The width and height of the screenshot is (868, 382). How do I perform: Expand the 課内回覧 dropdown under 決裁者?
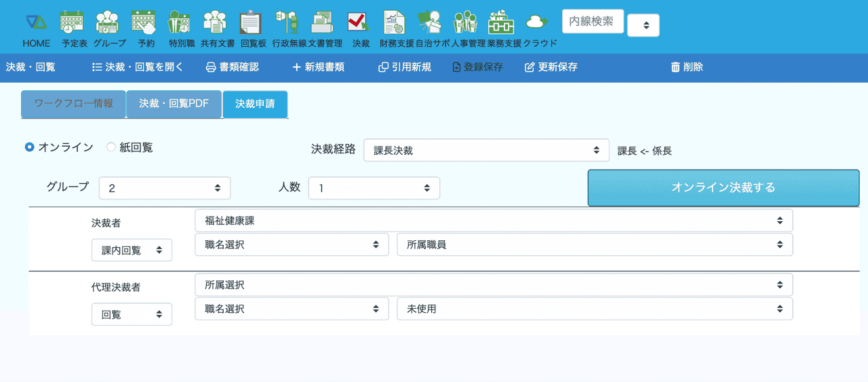(x=132, y=250)
